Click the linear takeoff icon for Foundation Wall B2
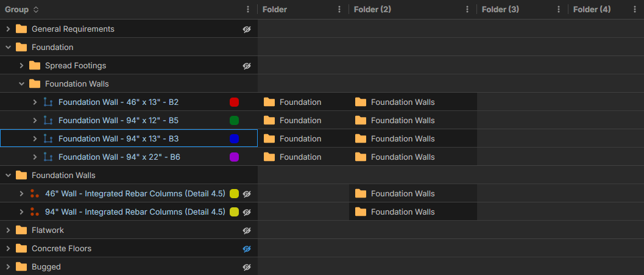 click(48, 102)
